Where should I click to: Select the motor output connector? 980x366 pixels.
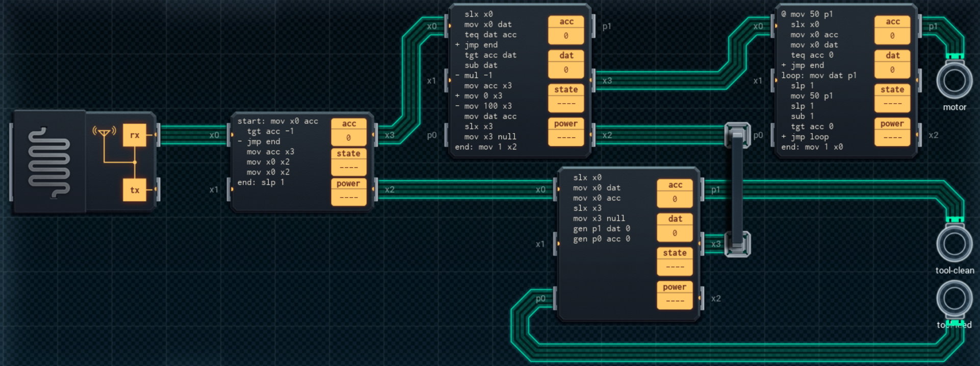(x=954, y=81)
